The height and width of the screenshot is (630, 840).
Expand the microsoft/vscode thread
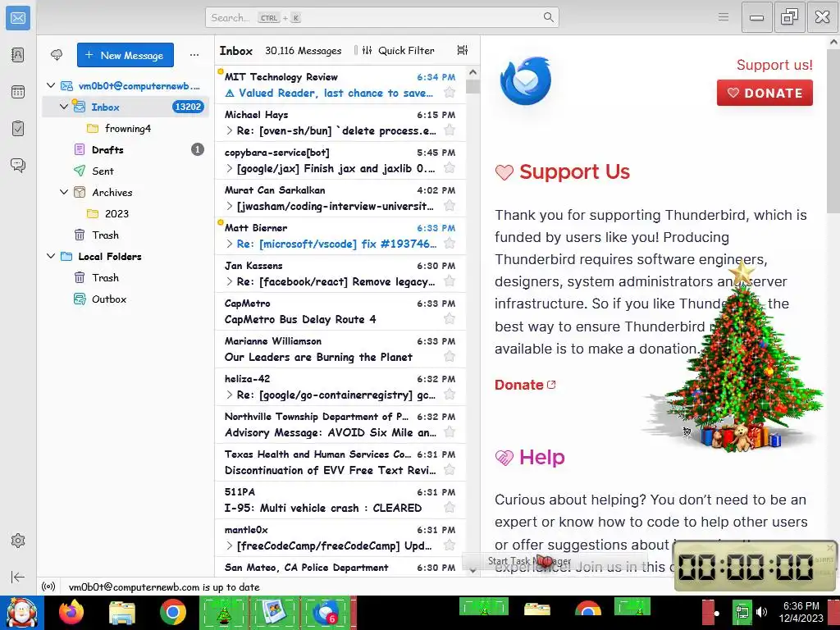(230, 244)
